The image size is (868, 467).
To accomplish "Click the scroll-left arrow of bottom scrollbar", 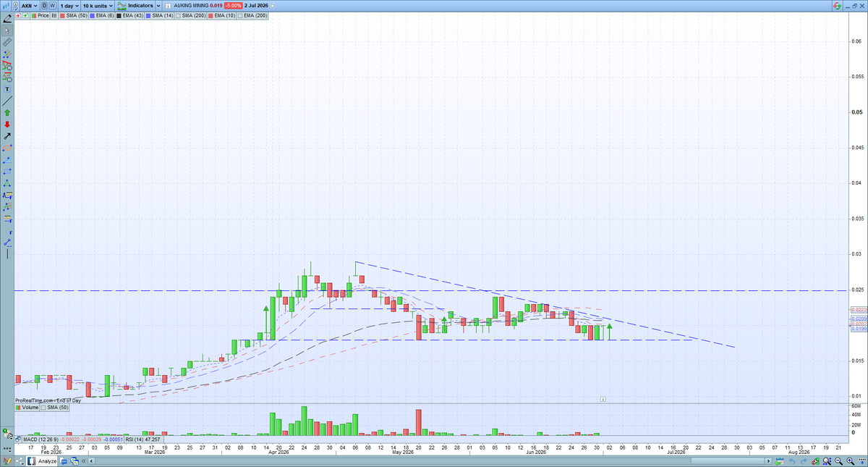I will coord(92,461).
